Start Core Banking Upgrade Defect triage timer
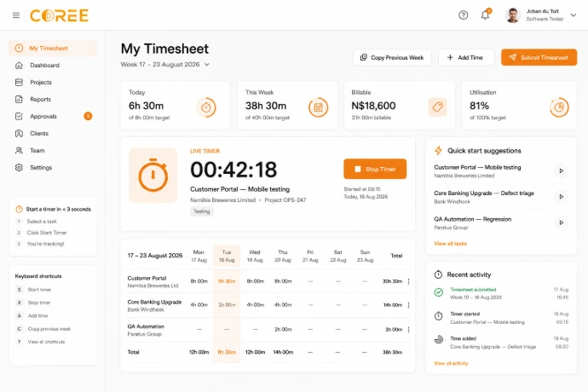Screen dimensions: 588x392 (x=561, y=197)
